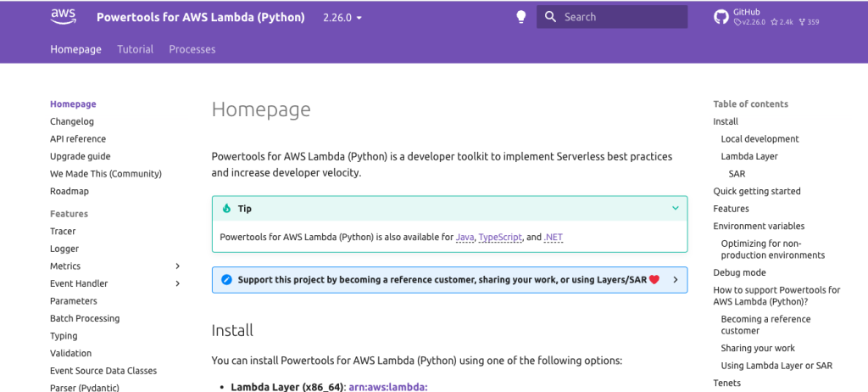Jump to Features in table of contents
Viewport: 868px width, 392px height.
point(731,209)
